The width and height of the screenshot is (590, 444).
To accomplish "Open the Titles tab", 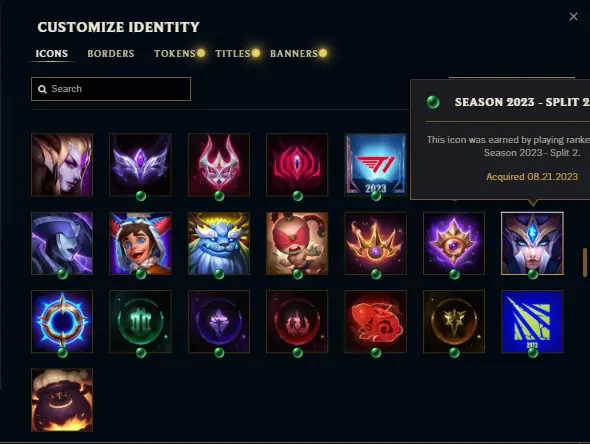I will (233, 53).
